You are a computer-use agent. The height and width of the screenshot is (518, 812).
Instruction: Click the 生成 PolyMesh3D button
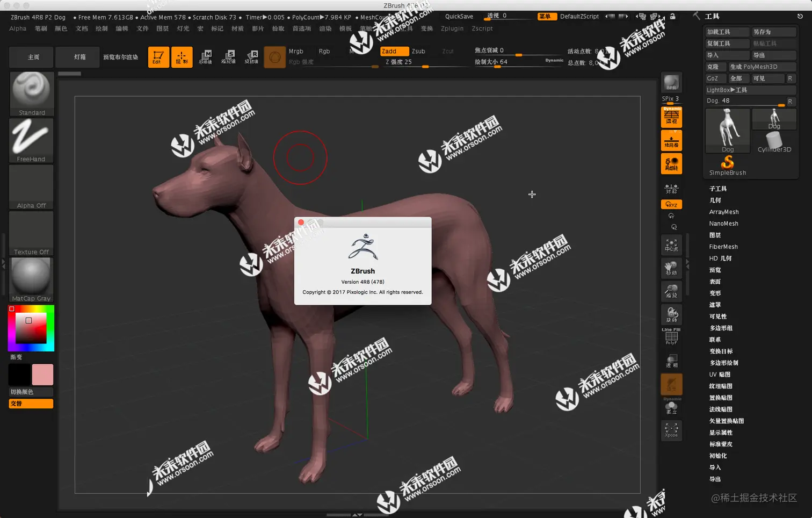[x=762, y=67]
